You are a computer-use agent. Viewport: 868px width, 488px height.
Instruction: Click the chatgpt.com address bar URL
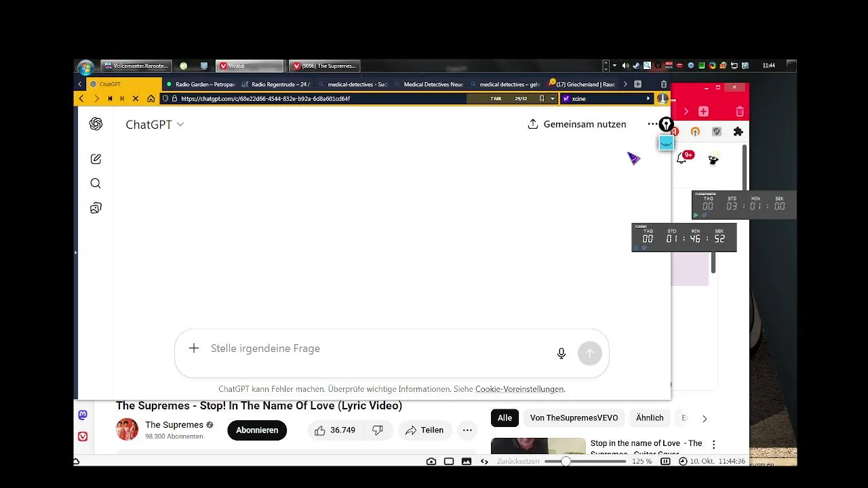(265, 98)
